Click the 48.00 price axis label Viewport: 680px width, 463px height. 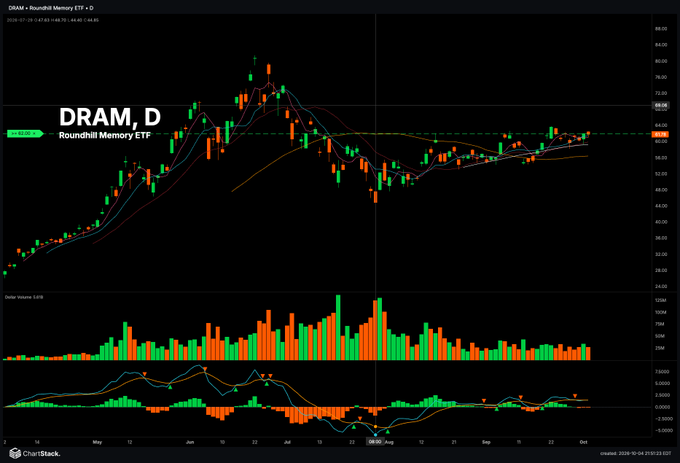(661, 190)
